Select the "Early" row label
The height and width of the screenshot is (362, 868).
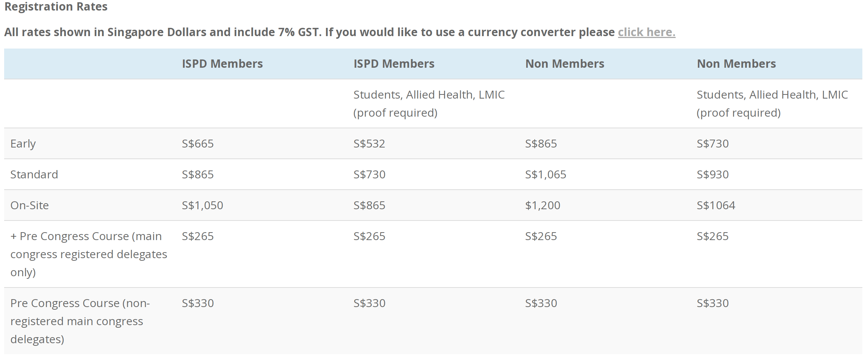(23, 144)
